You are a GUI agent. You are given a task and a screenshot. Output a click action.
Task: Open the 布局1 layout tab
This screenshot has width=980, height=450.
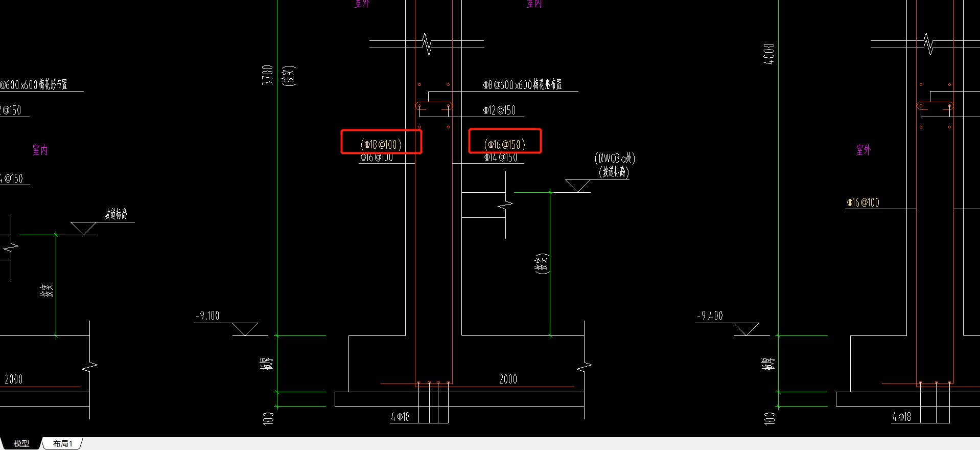pyautogui.click(x=62, y=443)
